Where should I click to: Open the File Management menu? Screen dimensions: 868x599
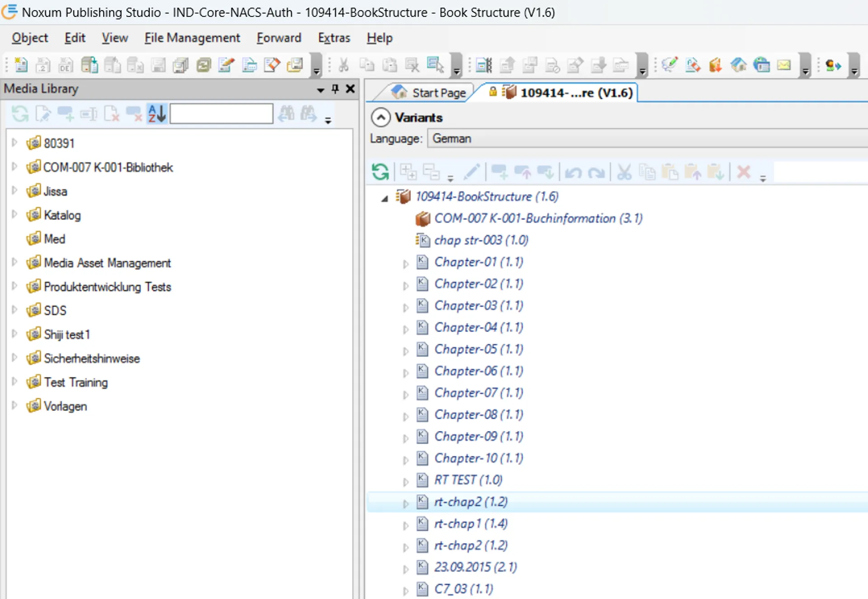click(x=192, y=38)
